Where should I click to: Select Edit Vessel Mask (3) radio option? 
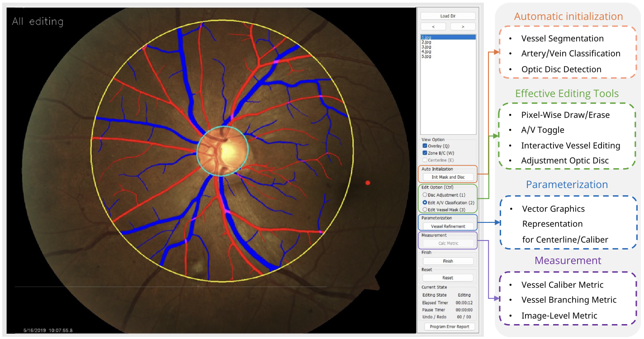coord(425,210)
